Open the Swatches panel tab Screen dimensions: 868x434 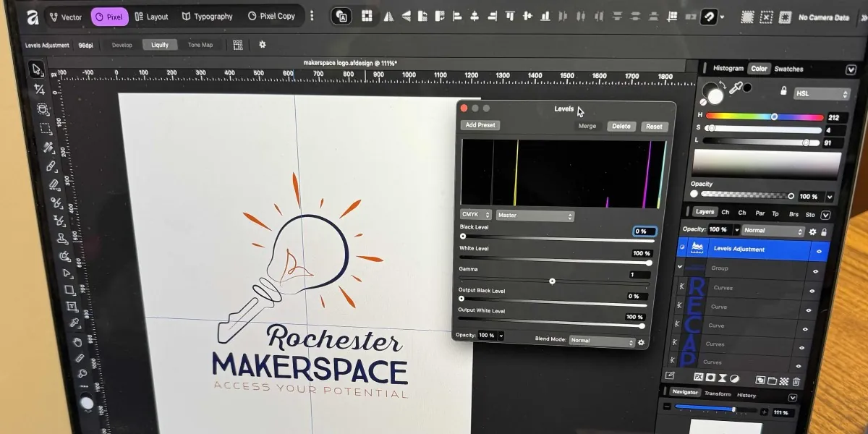coord(788,69)
